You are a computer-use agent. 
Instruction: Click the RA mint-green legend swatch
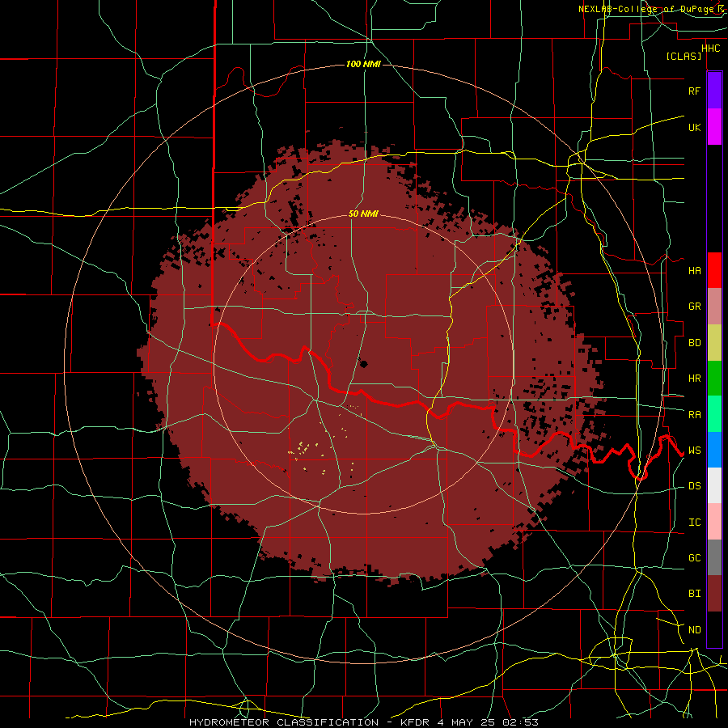[714, 414]
